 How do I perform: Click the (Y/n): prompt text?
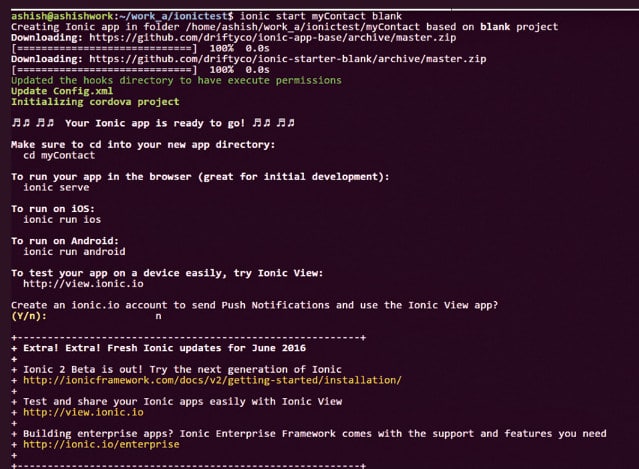(30, 316)
